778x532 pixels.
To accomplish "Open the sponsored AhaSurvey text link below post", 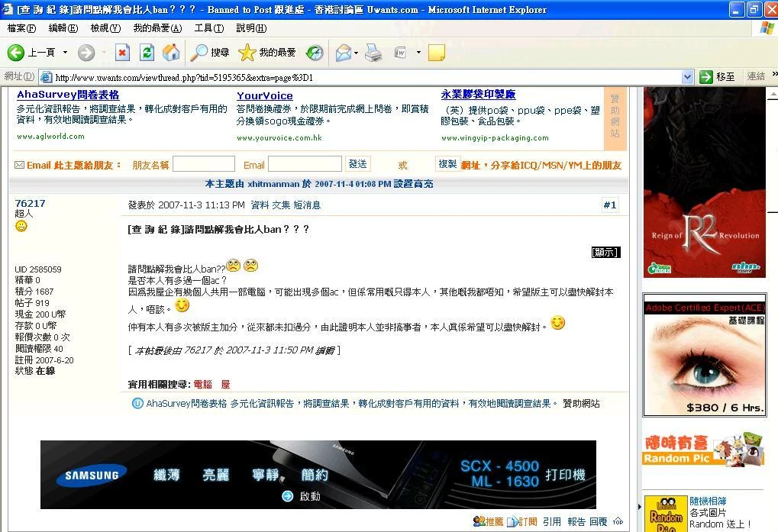I will pos(351,404).
